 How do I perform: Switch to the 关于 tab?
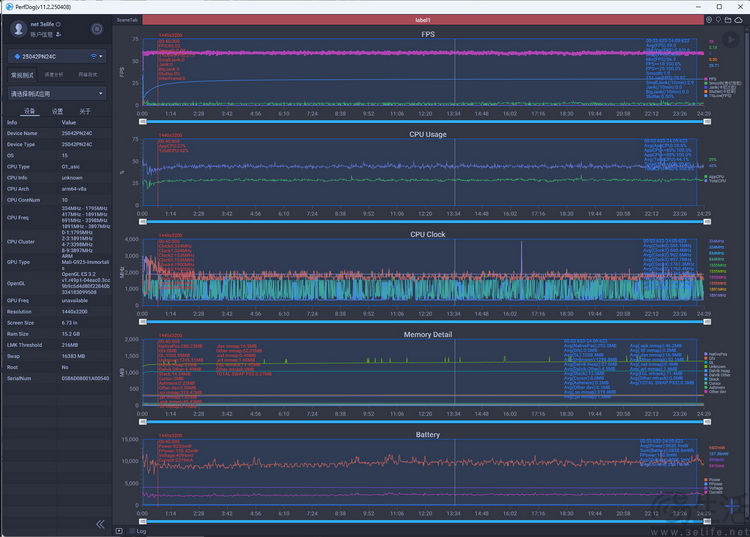[85, 111]
